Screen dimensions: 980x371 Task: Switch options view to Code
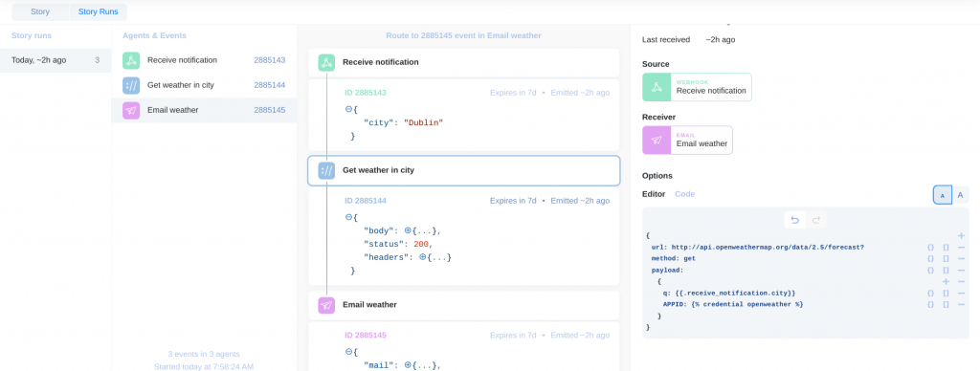pyautogui.click(x=685, y=194)
